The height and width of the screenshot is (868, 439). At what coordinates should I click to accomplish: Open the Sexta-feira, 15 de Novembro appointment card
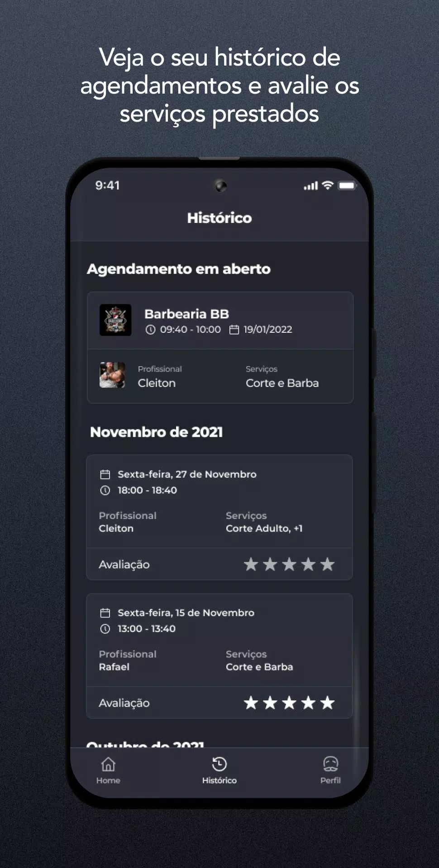(x=219, y=656)
